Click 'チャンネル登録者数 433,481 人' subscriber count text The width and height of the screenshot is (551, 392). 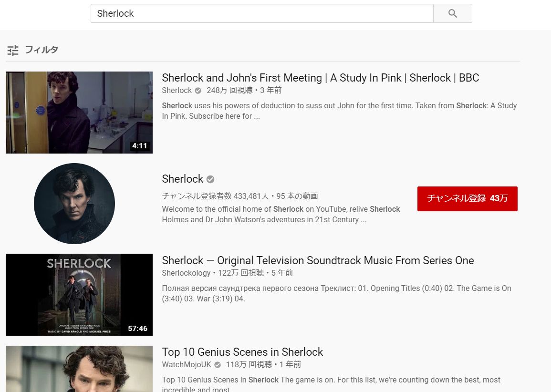pyautogui.click(x=215, y=196)
